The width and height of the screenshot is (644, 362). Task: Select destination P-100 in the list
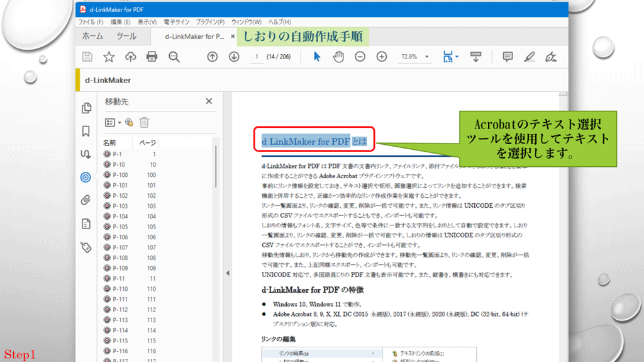pyautogui.click(x=119, y=175)
